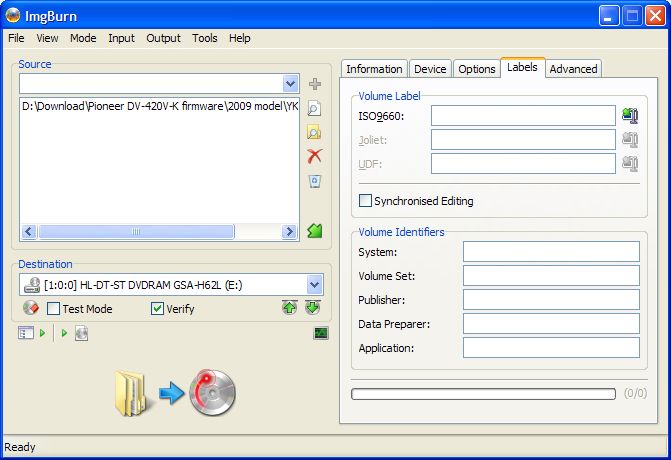Click the green arrow beside disc icon
Screen dimensions: 671x460
tap(64, 332)
